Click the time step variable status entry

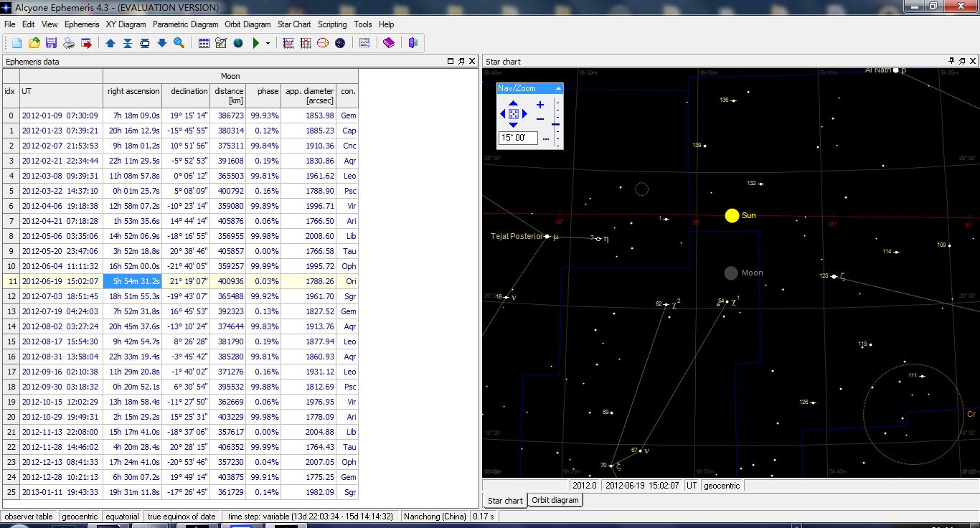tap(311, 517)
